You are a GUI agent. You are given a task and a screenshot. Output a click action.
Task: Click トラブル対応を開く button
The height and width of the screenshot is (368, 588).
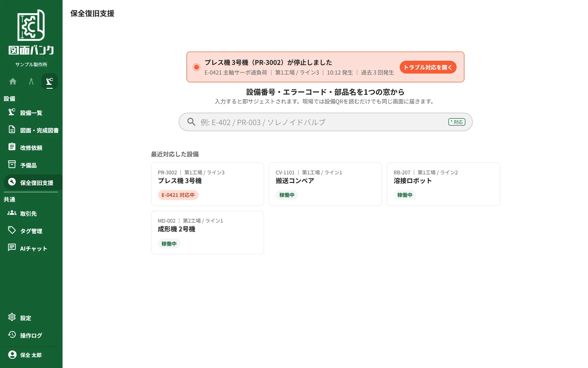[428, 67]
